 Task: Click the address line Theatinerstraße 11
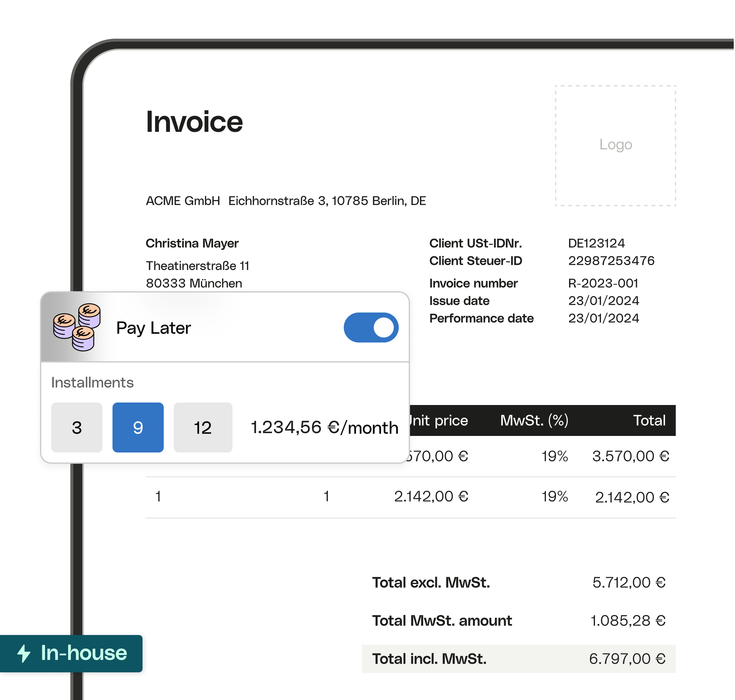point(197,266)
